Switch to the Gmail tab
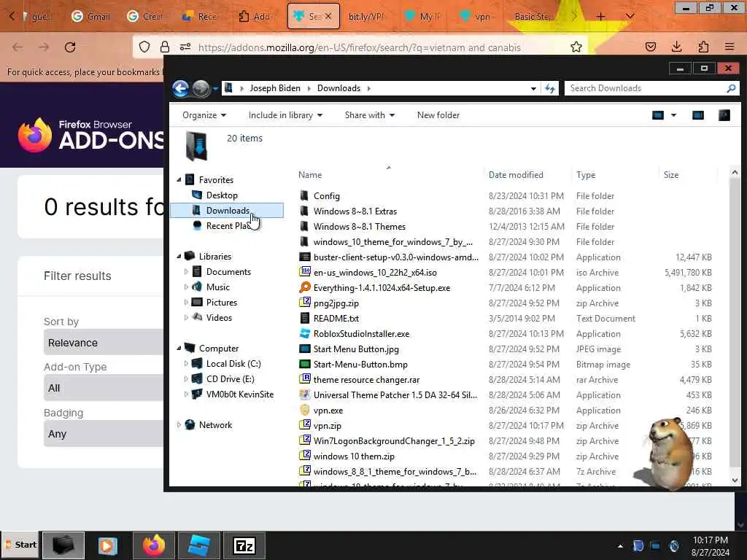This screenshot has width=747, height=560. click(x=90, y=17)
